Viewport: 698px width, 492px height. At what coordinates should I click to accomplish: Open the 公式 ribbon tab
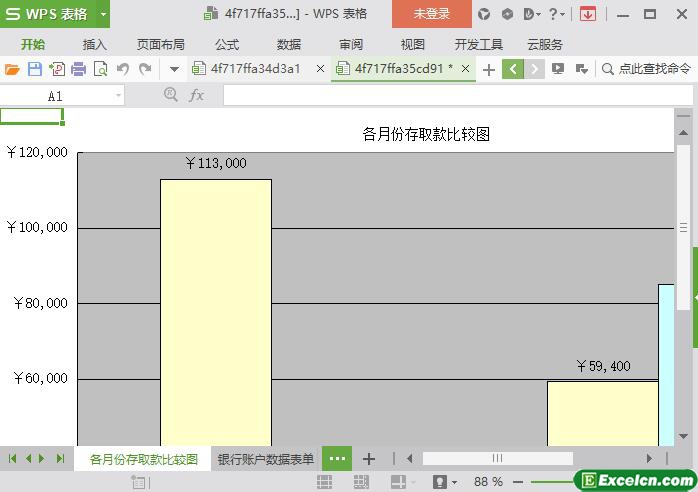tap(227, 45)
